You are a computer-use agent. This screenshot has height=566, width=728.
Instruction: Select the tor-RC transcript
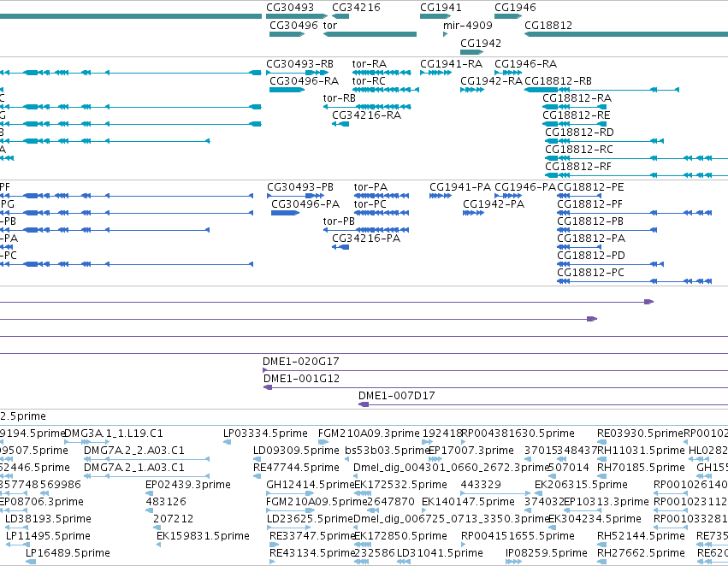pyautogui.click(x=385, y=90)
